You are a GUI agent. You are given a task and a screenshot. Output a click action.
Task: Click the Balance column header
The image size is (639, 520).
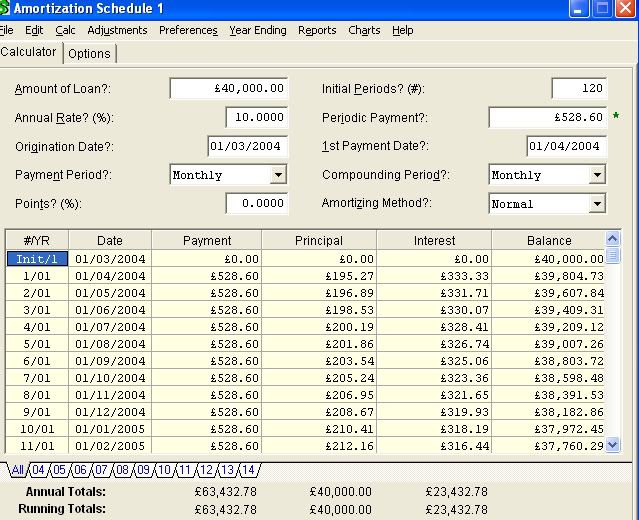(549, 240)
